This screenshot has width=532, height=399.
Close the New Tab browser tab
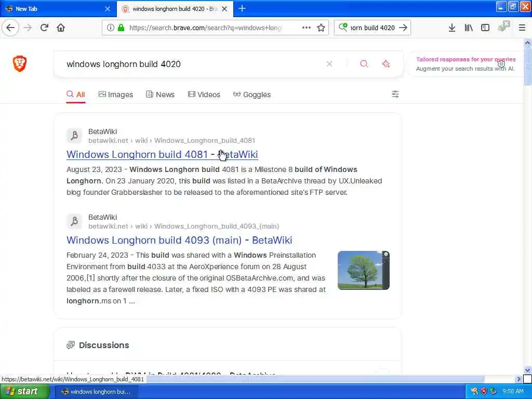pos(108,9)
